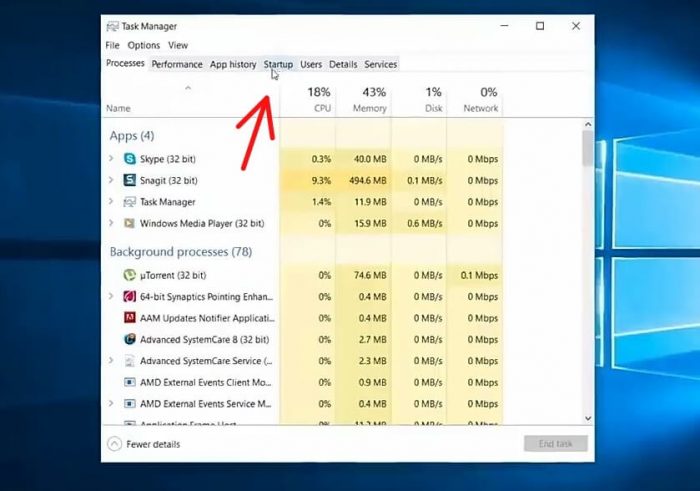The width and height of the screenshot is (700, 491).
Task: Click Snagit's 9.3% CPU value
Action: [321, 180]
